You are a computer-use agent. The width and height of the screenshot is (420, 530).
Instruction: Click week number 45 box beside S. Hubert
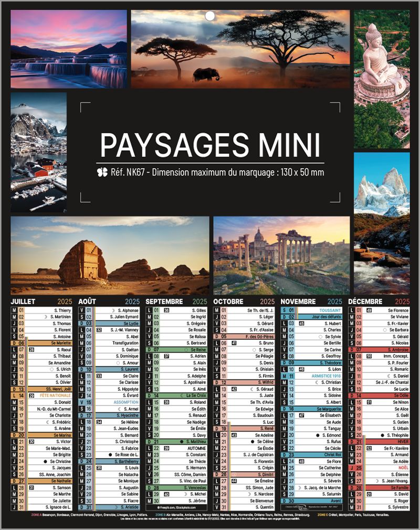pos(301,324)
